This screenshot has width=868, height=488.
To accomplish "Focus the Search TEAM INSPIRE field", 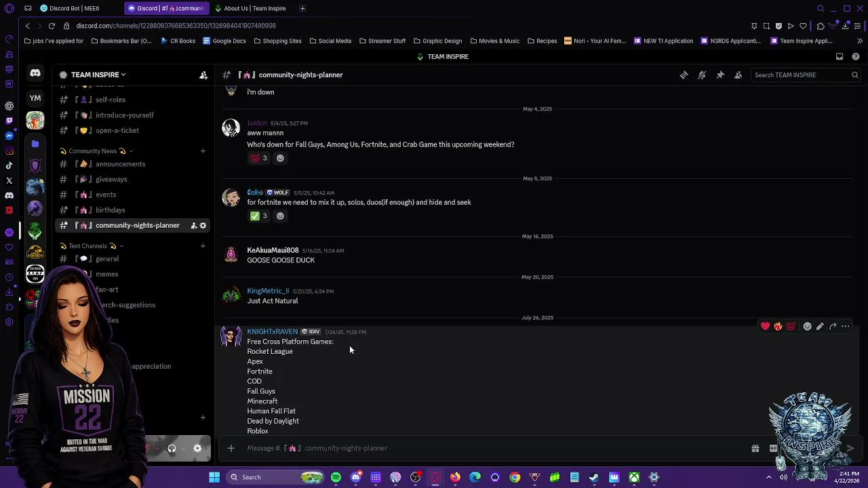I will click(x=806, y=75).
